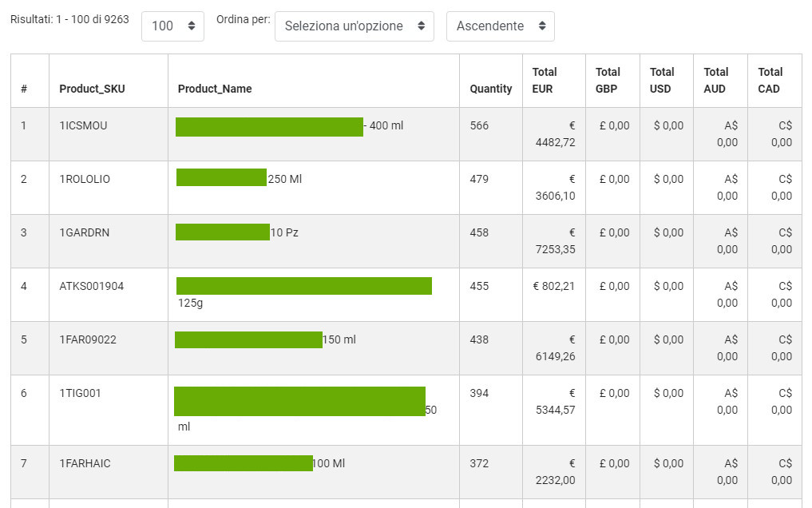The height and width of the screenshot is (508, 812).
Task: Select SKU 1ICSMOU in row 1
Action: (83, 126)
